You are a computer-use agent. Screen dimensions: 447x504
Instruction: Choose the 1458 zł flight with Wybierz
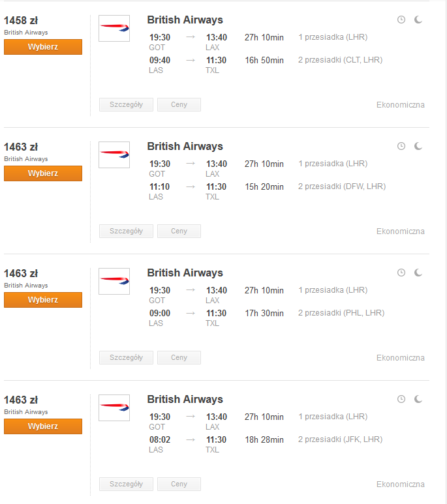tap(43, 47)
